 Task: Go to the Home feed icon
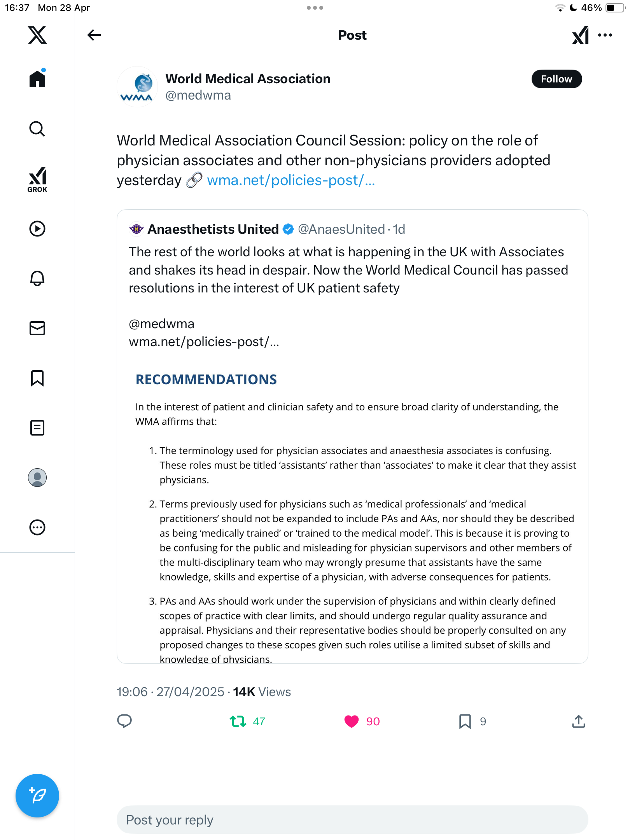(37, 79)
